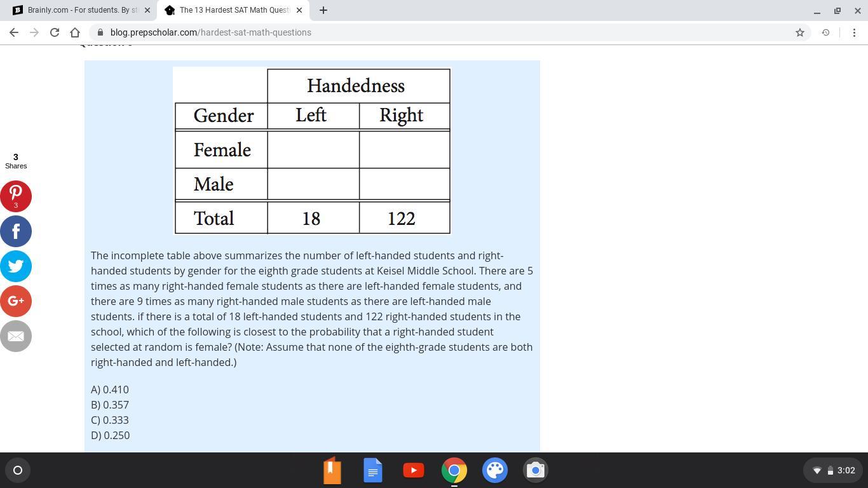868x488 pixels.
Task: Open Google Docs from the shelf
Action: [x=373, y=470]
